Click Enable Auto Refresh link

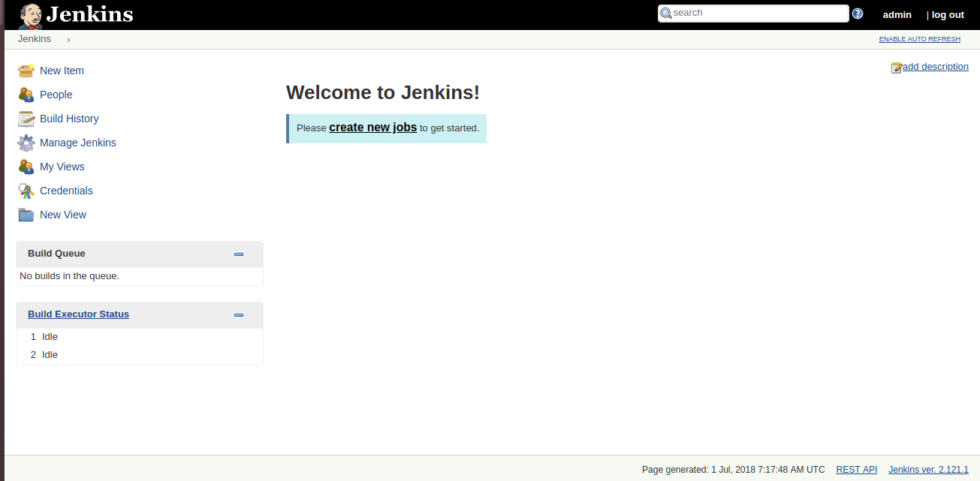(x=920, y=39)
